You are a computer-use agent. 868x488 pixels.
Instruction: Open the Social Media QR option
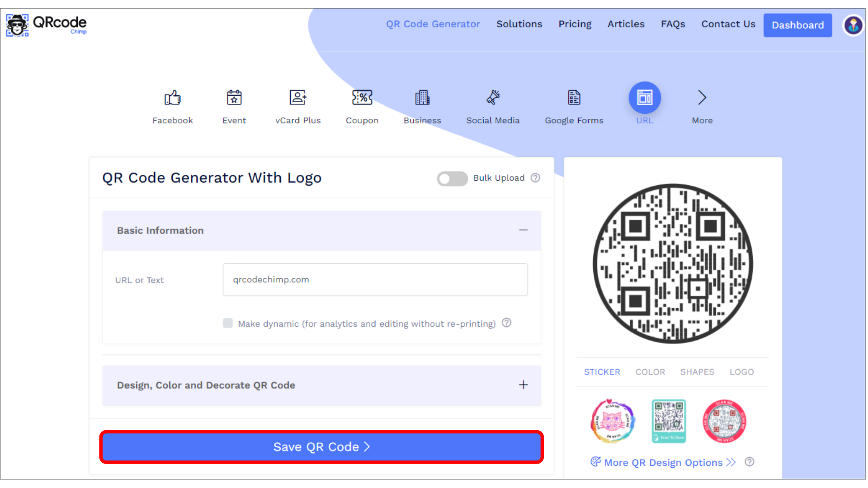[492, 106]
